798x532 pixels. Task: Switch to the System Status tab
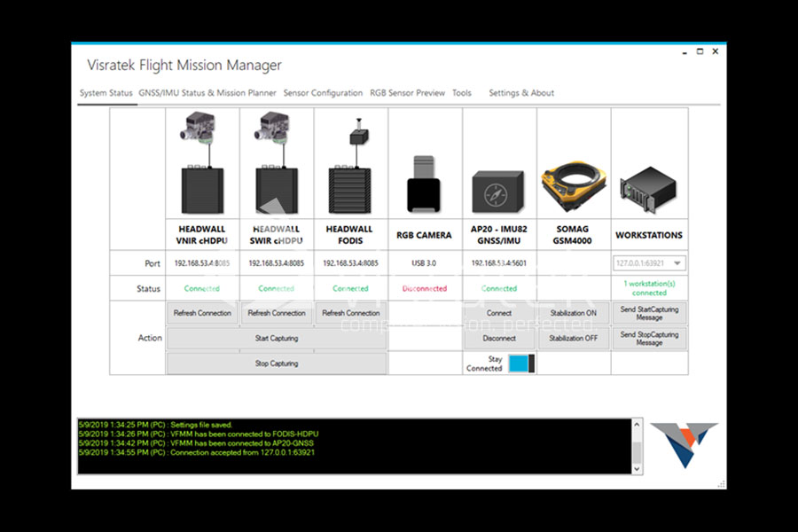[106, 93]
